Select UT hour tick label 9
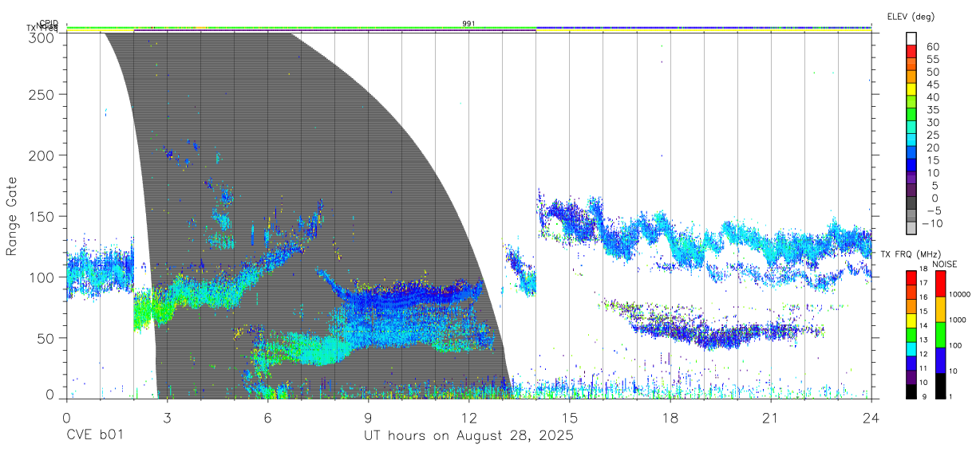The height and width of the screenshot is (452, 980). 368,418
